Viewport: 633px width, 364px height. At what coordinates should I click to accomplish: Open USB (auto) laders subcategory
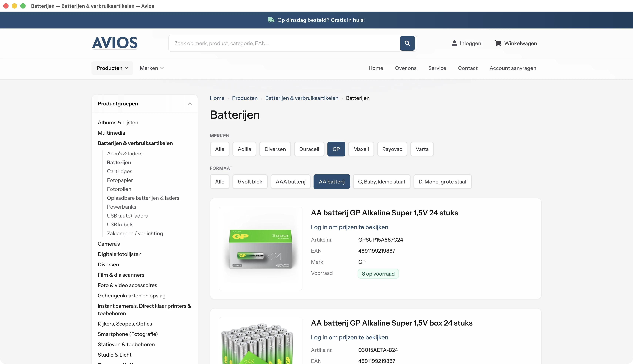[x=127, y=216]
